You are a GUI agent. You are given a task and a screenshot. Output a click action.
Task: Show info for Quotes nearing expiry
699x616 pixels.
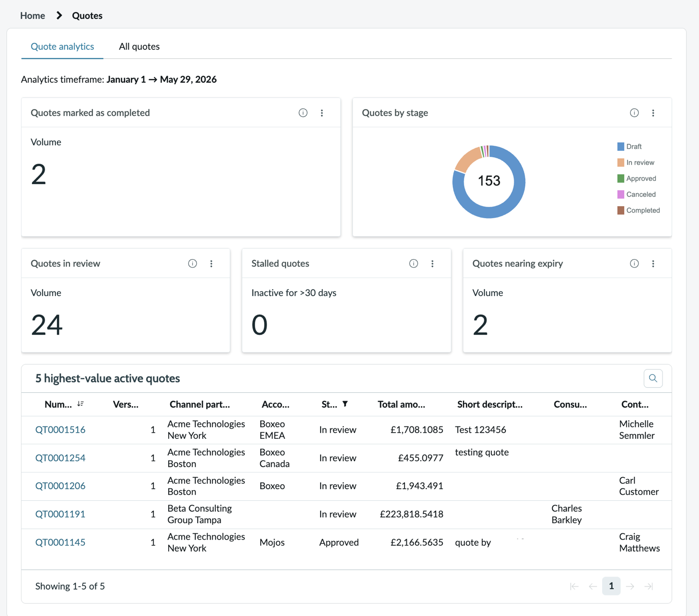[x=634, y=264]
